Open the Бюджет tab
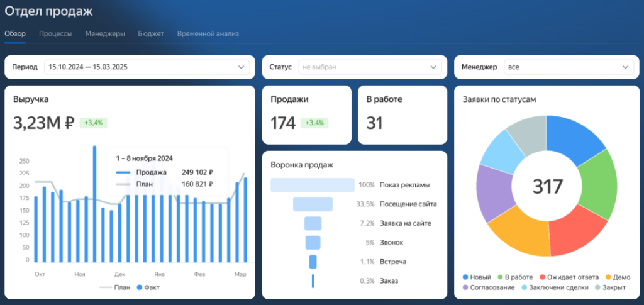644x305 pixels. [x=151, y=34]
